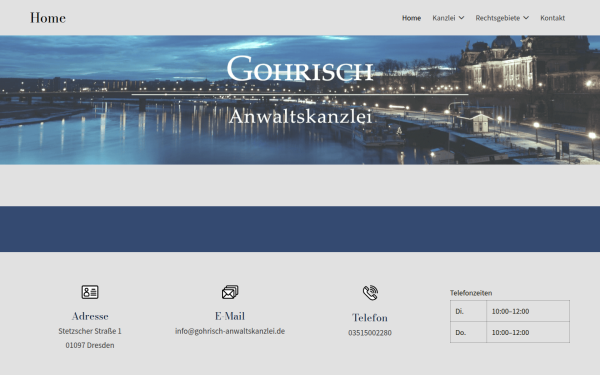Select the Telefon heading
Viewport: 600px width, 375px height.
point(370,318)
